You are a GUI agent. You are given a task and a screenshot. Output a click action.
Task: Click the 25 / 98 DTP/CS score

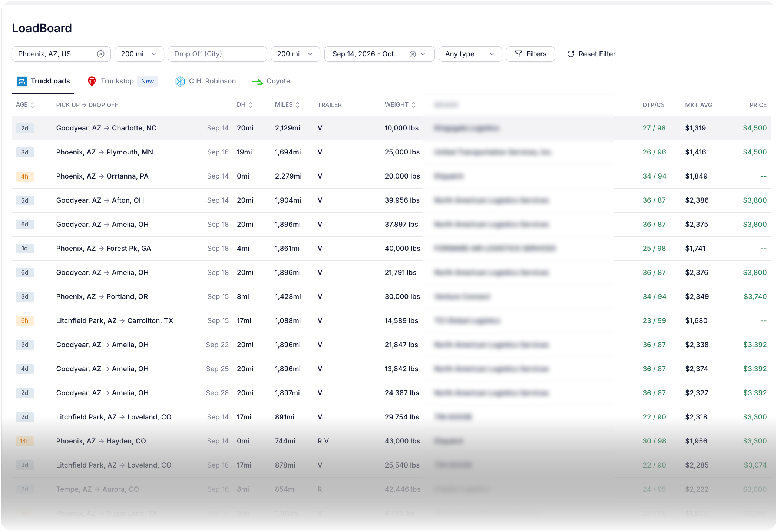click(654, 249)
